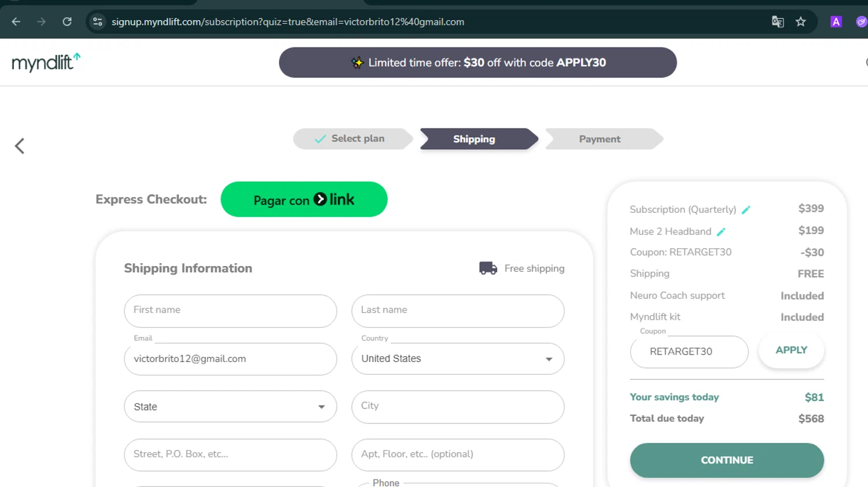Viewport: 868px width, 487px height.
Task: Click the Neuro Coach support label
Action: (x=677, y=296)
